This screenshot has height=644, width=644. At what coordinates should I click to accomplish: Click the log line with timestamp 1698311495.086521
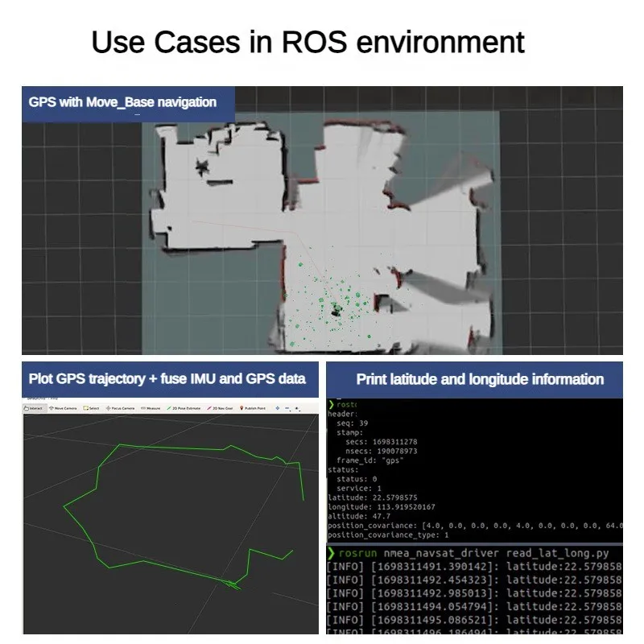click(474, 620)
